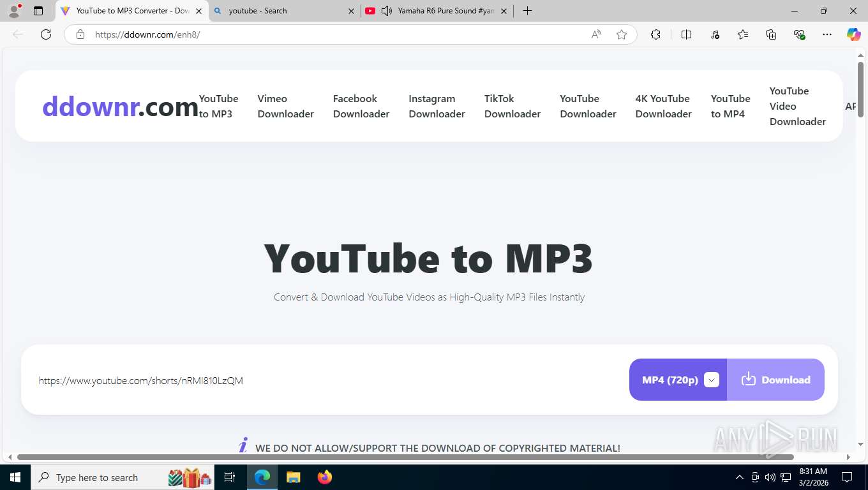Toggle Split screen icon
This screenshot has height=490, width=868.
click(x=687, y=34)
